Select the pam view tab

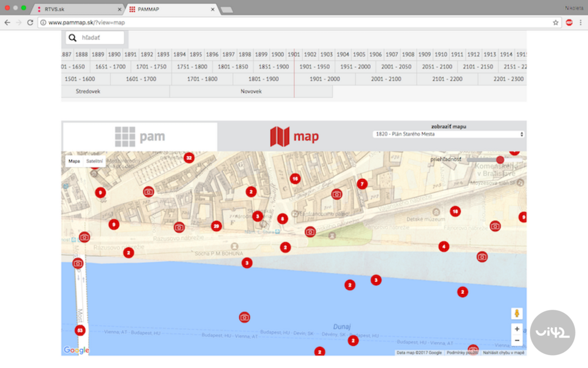coord(140,136)
